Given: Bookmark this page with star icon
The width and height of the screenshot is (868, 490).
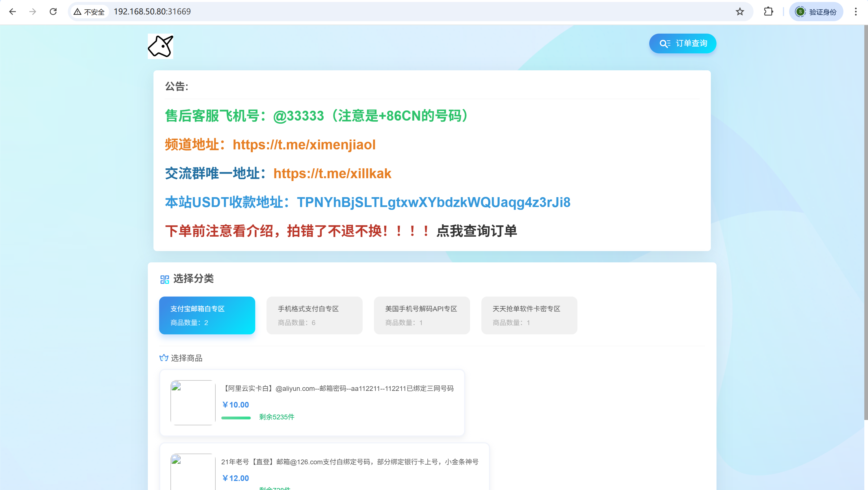Looking at the screenshot, I should pyautogui.click(x=740, y=12).
